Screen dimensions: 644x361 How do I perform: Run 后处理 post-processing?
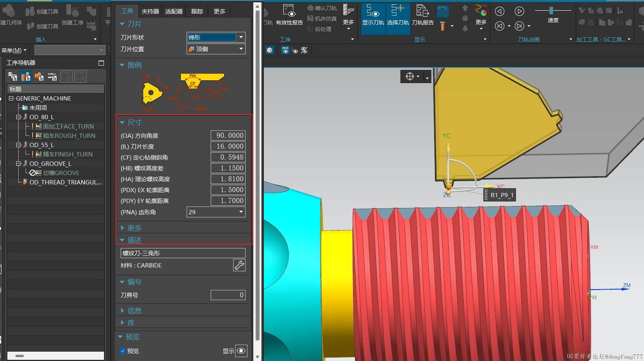pyautogui.click(x=319, y=29)
